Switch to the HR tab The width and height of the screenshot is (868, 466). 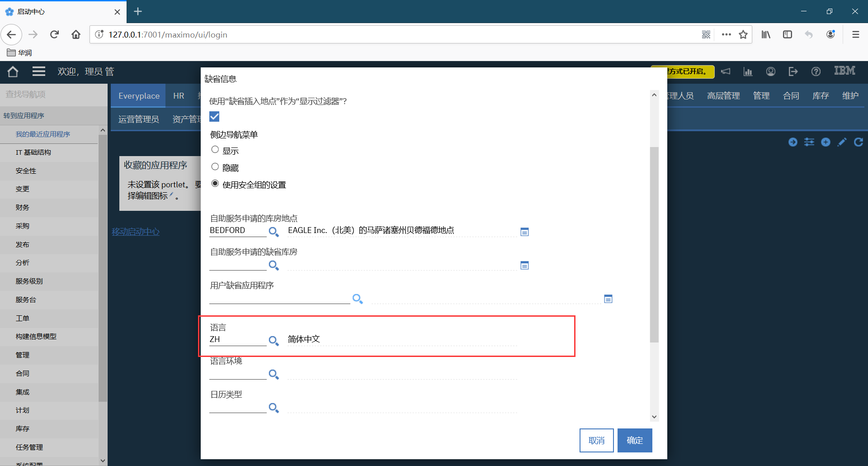[x=179, y=95]
